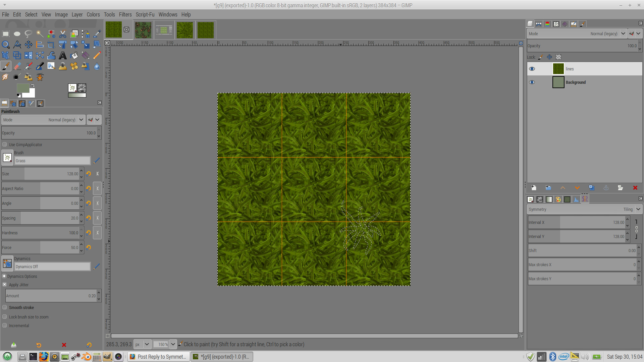Viewport: 644px width, 362px height.
Task: Open the Paintbrush Mode dropdown
Action: [x=81, y=120]
